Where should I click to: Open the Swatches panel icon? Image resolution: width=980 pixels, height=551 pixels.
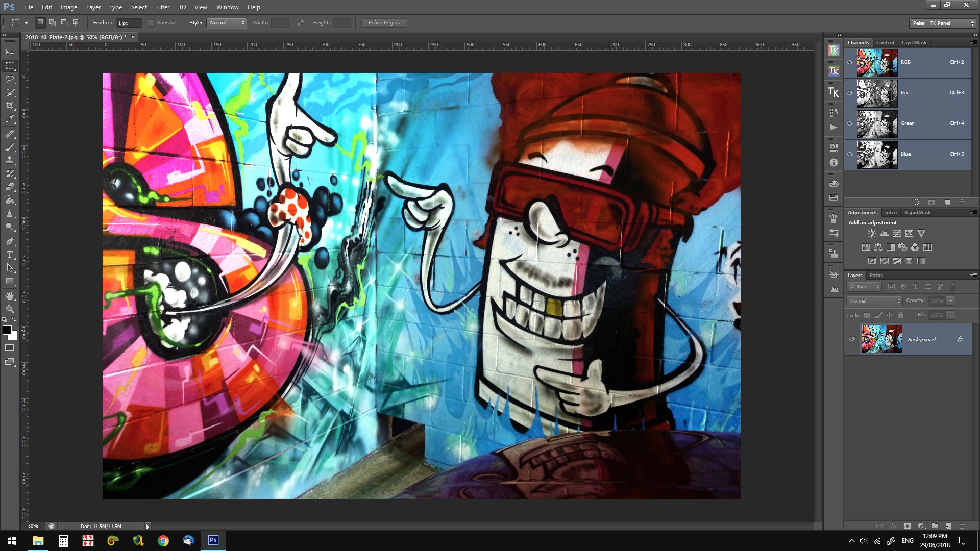834,197
